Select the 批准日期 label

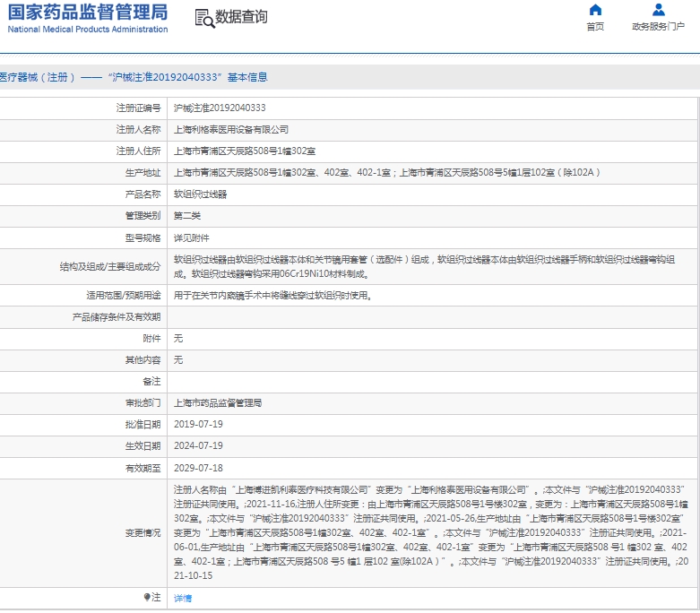[x=143, y=425]
